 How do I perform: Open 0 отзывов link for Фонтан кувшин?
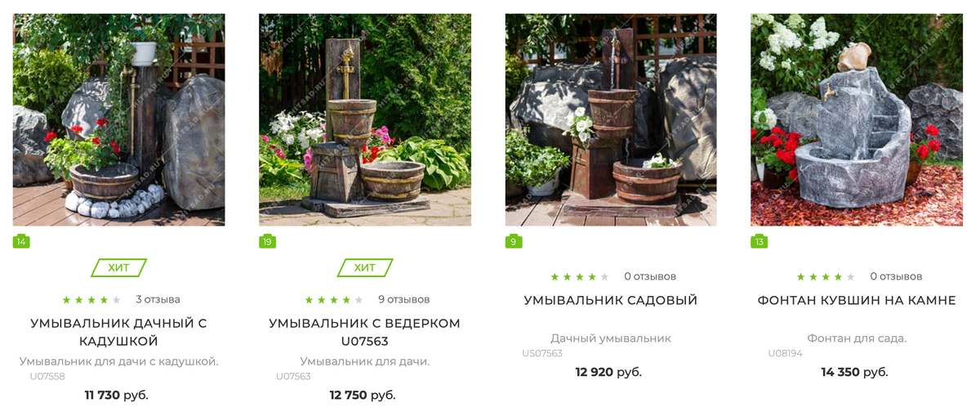click(x=896, y=276)
